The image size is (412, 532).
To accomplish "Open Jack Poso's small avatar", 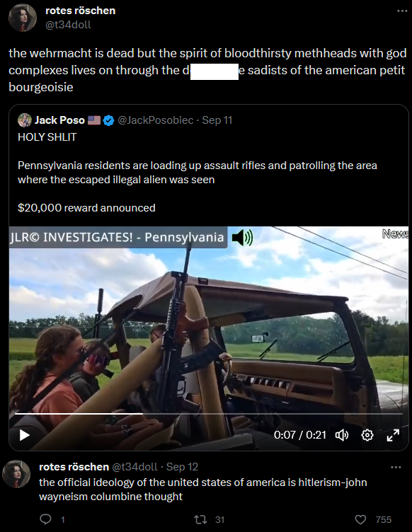I will (25, 120).
